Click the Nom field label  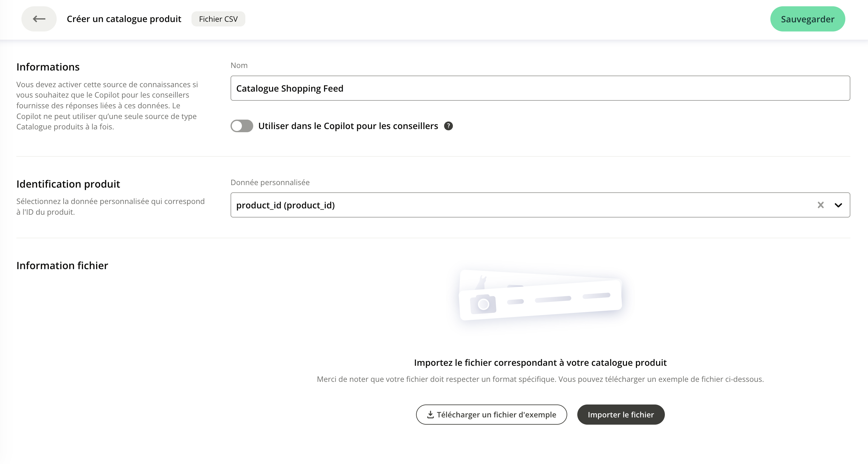pyautogui.click(x=239, y=65)
